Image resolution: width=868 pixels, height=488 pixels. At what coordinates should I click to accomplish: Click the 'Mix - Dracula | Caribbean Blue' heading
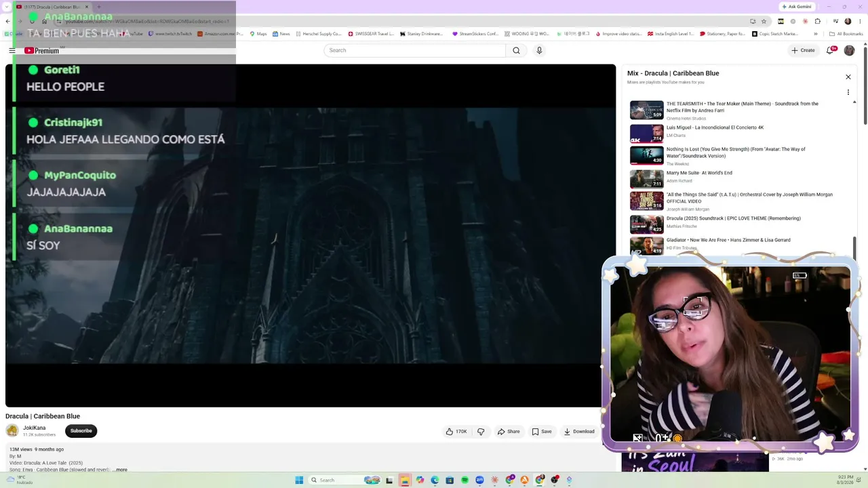pyautogui.click(x=673, y=73)
